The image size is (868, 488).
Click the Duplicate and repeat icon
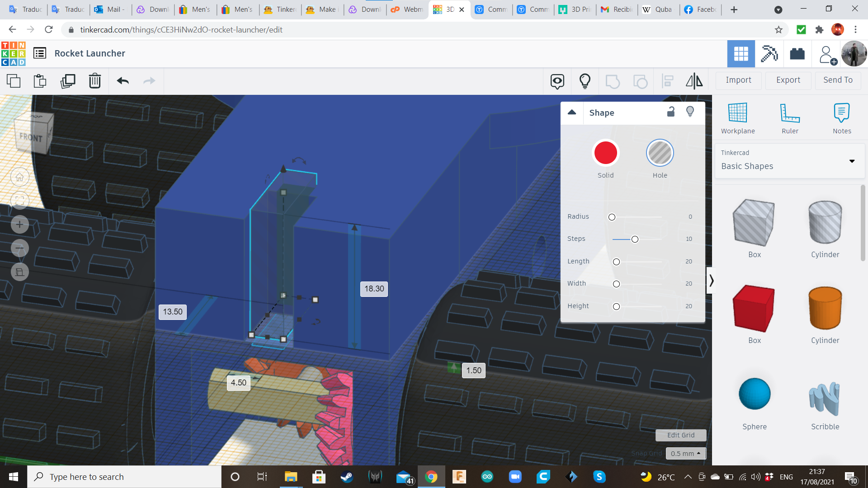tap(68, 81)
